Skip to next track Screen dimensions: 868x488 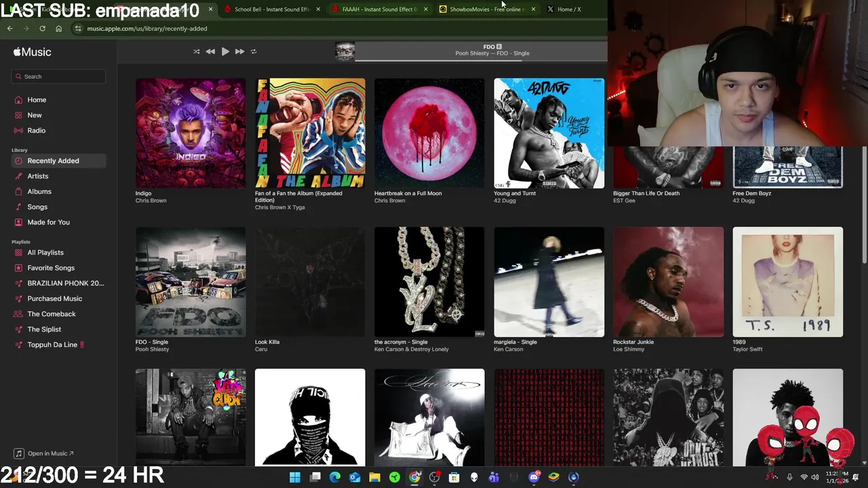pos(239,52)
